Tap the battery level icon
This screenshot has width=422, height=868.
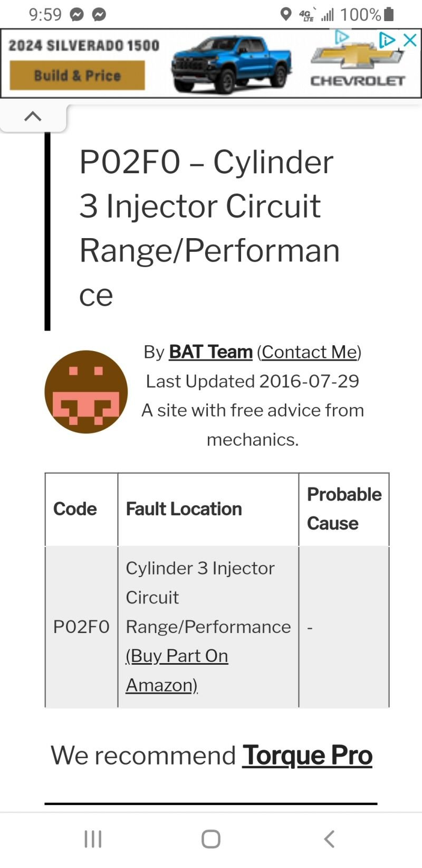click(x=389, y=13)
